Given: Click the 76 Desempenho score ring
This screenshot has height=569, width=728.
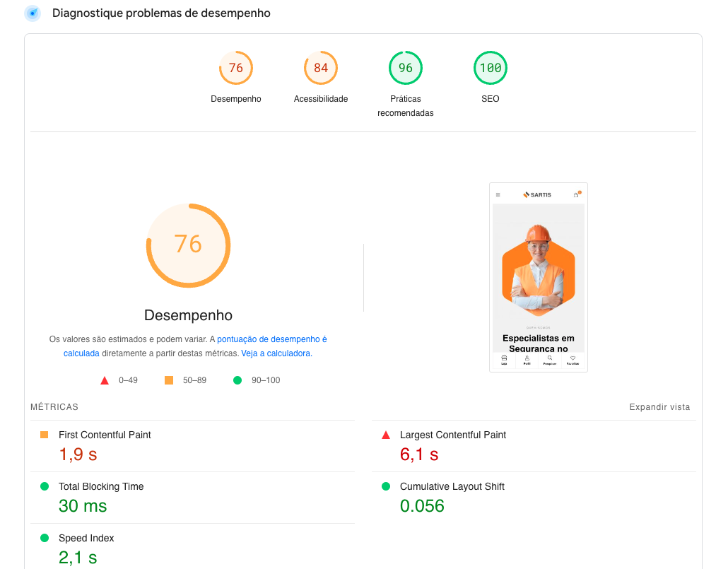Looking at the screenshot, I should [188, 245].
